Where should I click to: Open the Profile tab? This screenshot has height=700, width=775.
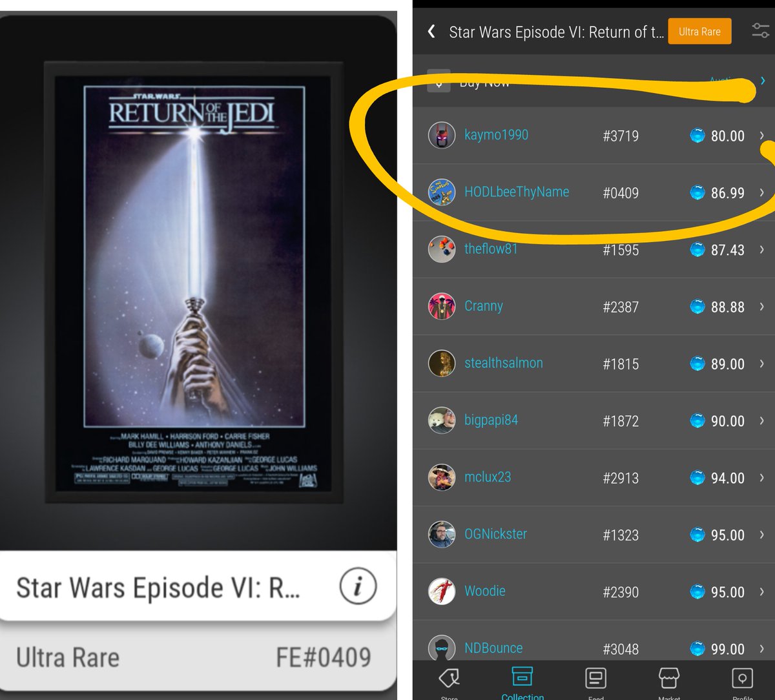point(743,683)
